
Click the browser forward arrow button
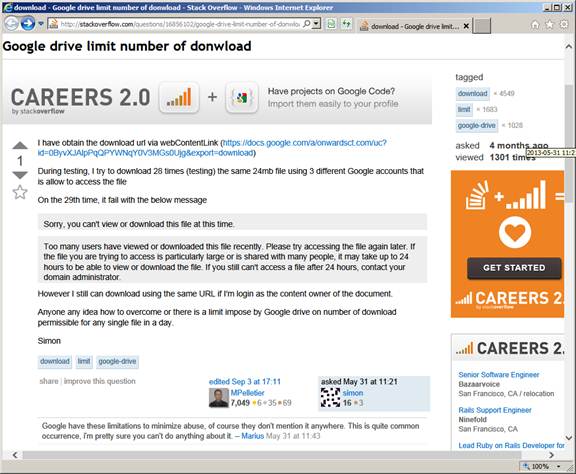[x=28, y=24]
